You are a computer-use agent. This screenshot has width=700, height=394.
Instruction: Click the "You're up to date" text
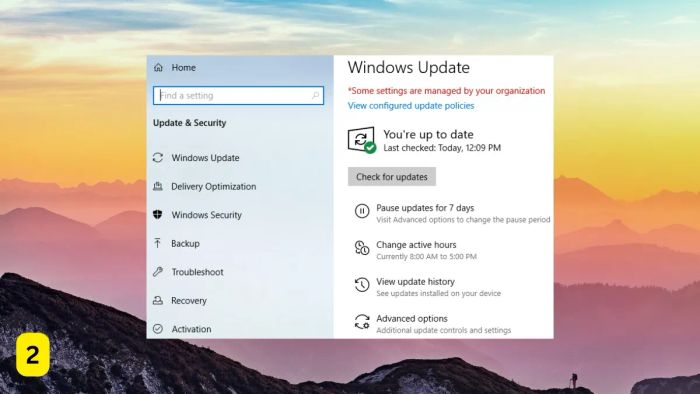428,134
